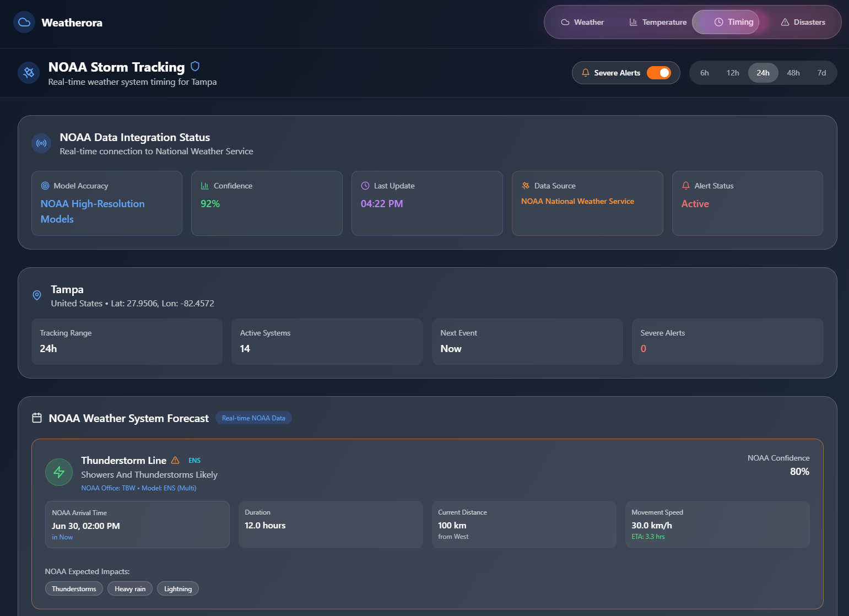849x616 pixels.
Task: Click the Tracking Range 24h card
Action: (x=127, y=342)
